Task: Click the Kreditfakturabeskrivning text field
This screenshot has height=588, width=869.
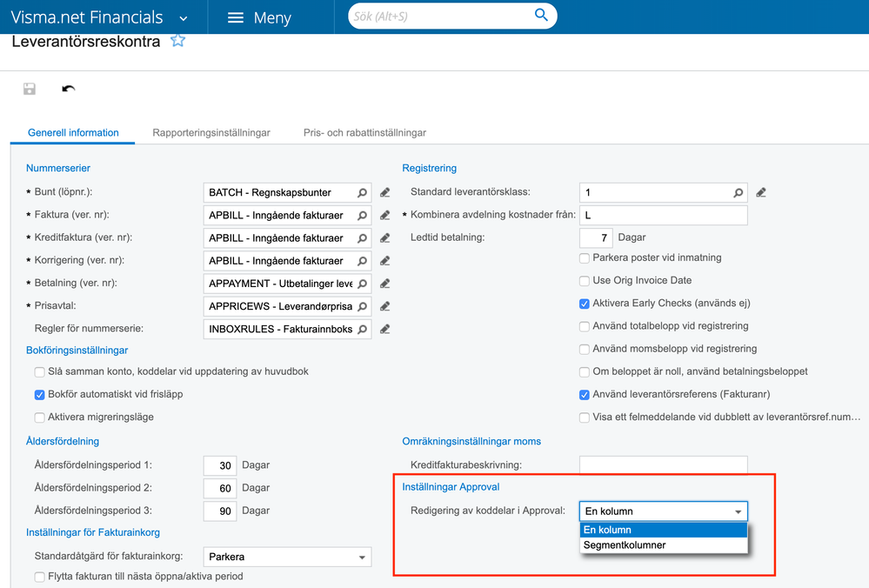Action: (x=663, y=465)
